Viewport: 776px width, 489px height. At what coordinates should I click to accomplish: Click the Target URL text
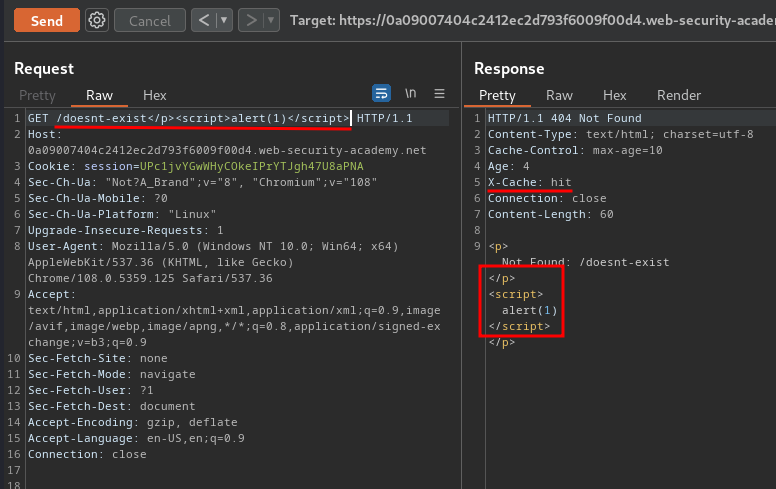click(x=533, y=20)
